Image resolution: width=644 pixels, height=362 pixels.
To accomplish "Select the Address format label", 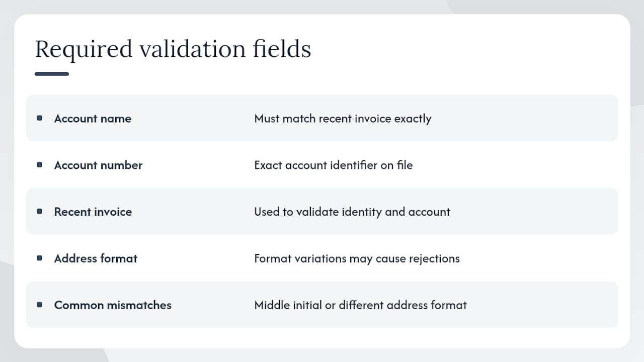I will pos(96,258).
